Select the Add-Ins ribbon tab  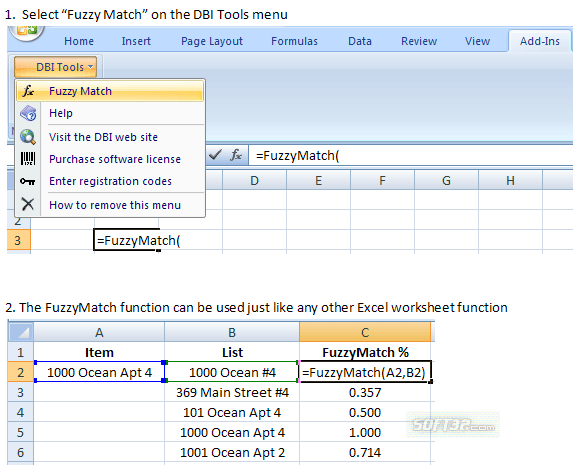pyautogui.click(x=540, y=41)
